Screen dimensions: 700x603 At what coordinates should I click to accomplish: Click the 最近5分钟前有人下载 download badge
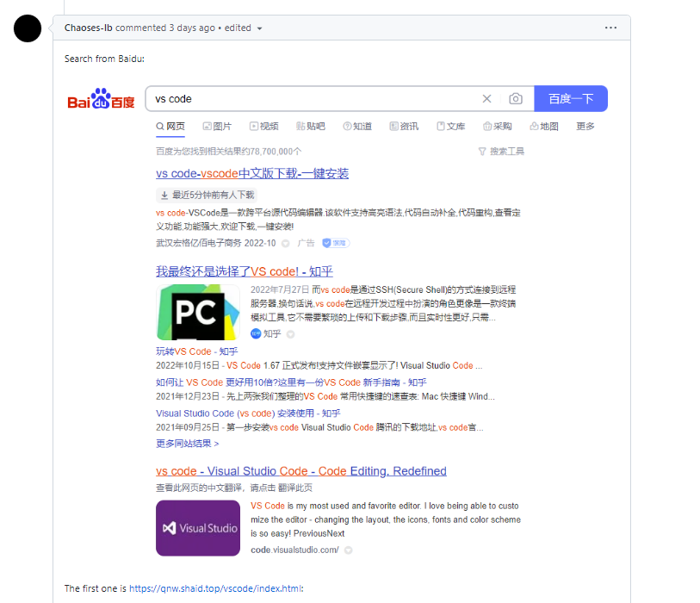coord(208,195)
